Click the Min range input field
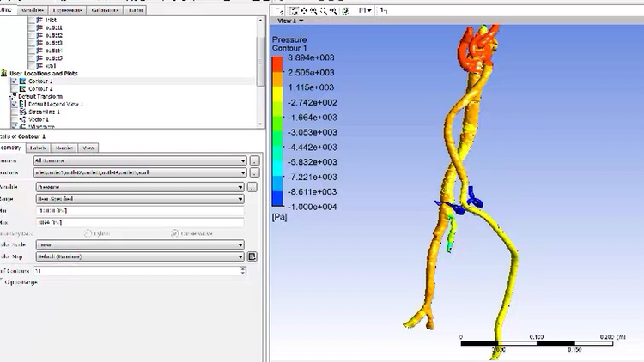Viewport: 644px width, 362px height. (139, 210)
